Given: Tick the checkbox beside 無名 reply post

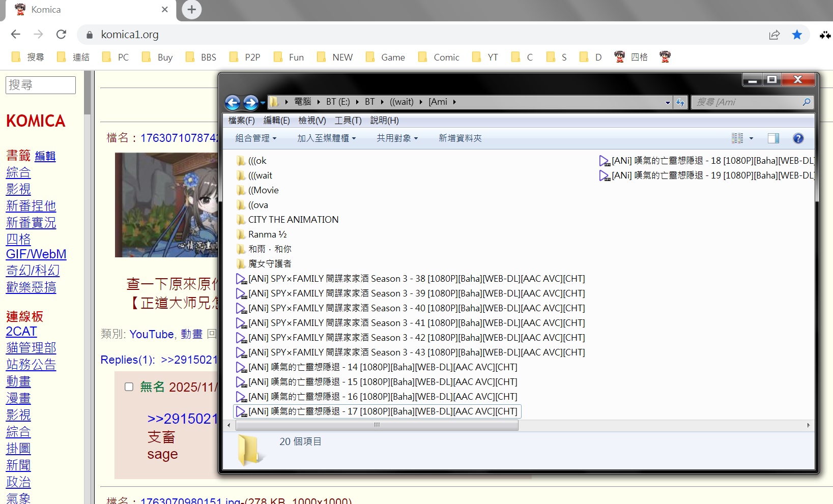Looking at the screenshot, I should click(129, 387).
